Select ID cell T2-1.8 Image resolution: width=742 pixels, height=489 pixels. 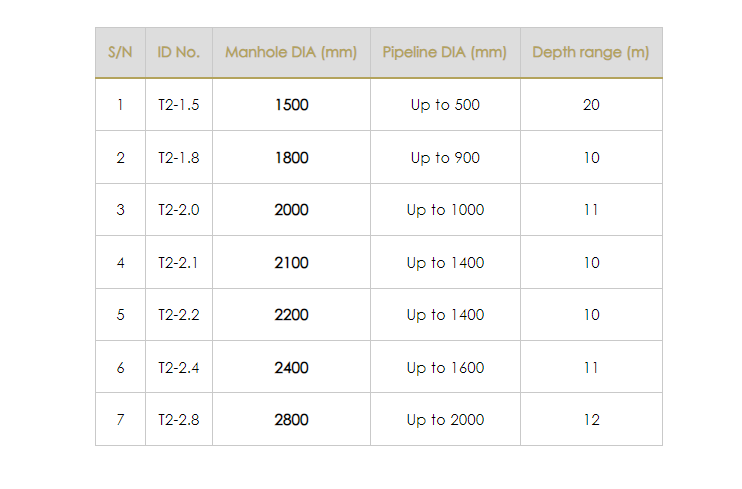pos(179,158)
